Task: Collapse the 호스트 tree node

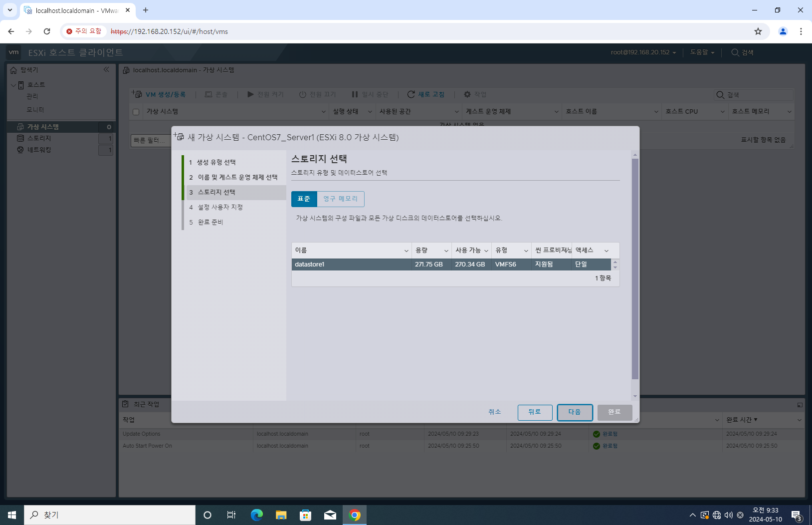Action: tap(13, 85)
